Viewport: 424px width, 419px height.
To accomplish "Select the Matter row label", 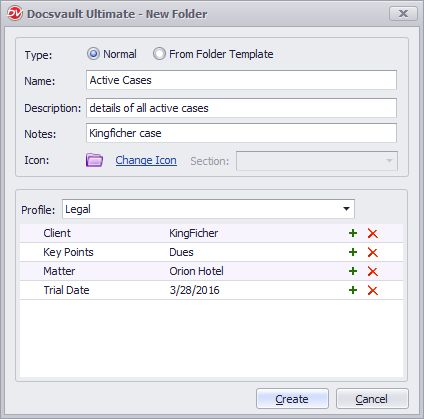I will point(59,271).
